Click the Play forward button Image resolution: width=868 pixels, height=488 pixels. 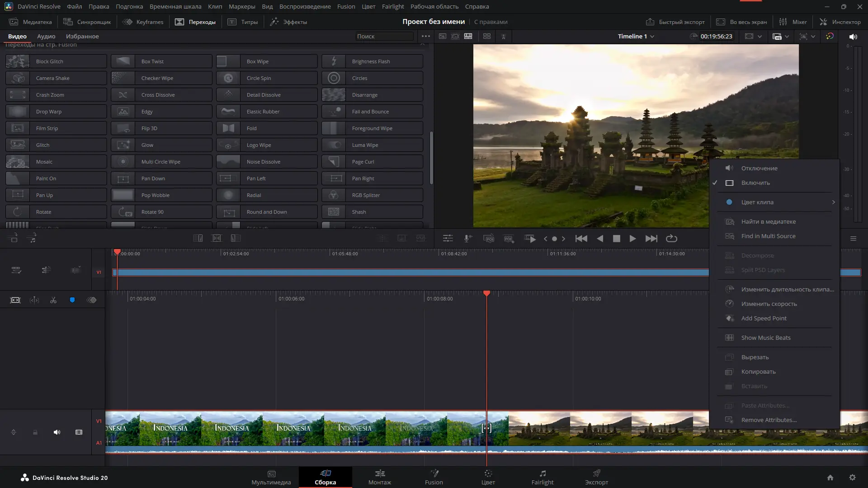(x=632, y=239)
